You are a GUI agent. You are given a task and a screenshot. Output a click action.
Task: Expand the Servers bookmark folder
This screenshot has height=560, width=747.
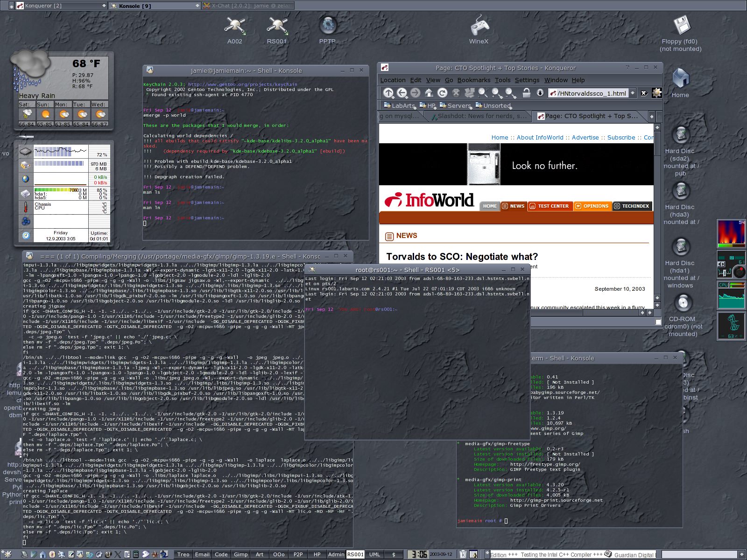[456, 105]
